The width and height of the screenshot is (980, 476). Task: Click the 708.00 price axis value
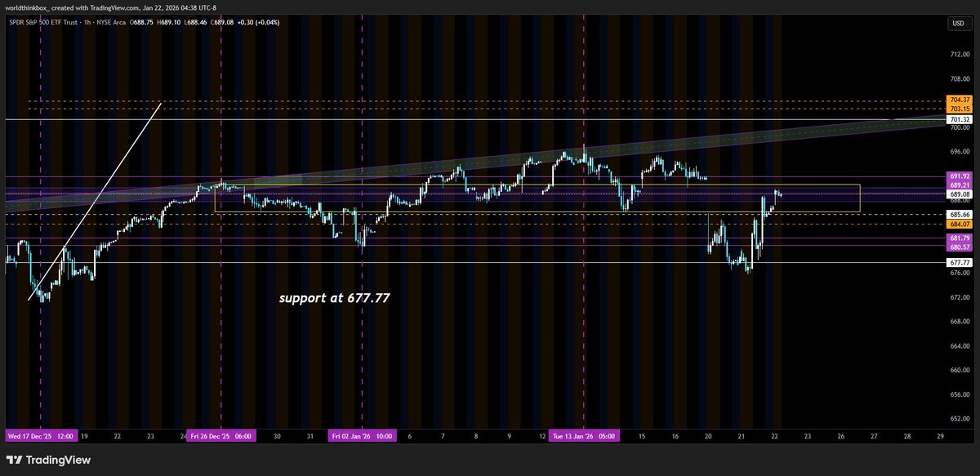pos(959,79)
